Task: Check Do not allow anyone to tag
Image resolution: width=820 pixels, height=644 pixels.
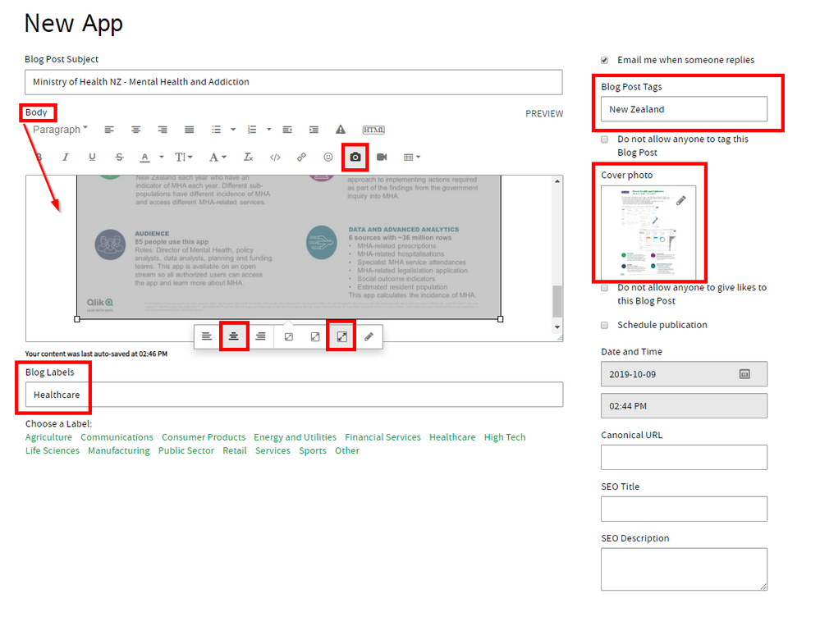Action: (605, 139)
